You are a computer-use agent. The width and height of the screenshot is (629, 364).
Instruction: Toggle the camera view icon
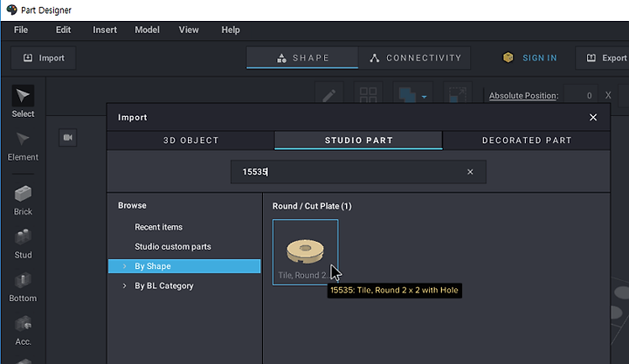[x=68, y=138]
